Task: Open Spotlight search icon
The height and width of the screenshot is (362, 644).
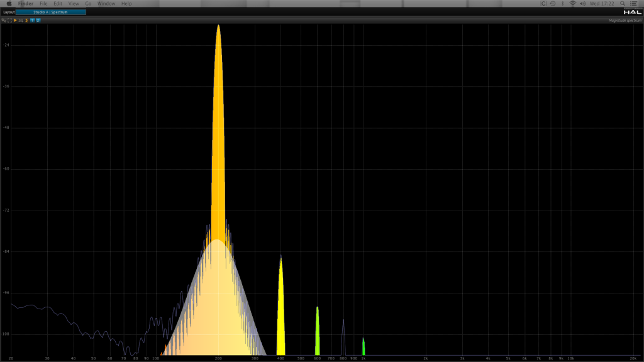Action: 623,3
